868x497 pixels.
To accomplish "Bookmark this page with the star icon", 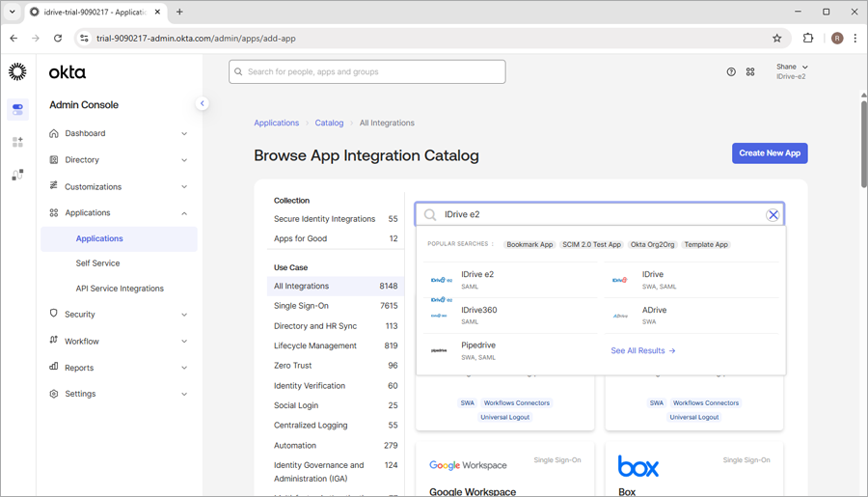I will pos(776,39).
